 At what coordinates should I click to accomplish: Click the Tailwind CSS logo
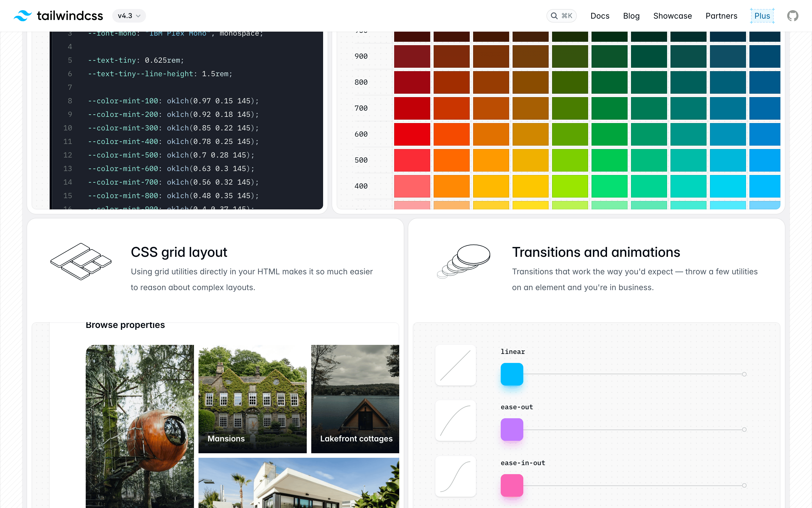[58, 16]
